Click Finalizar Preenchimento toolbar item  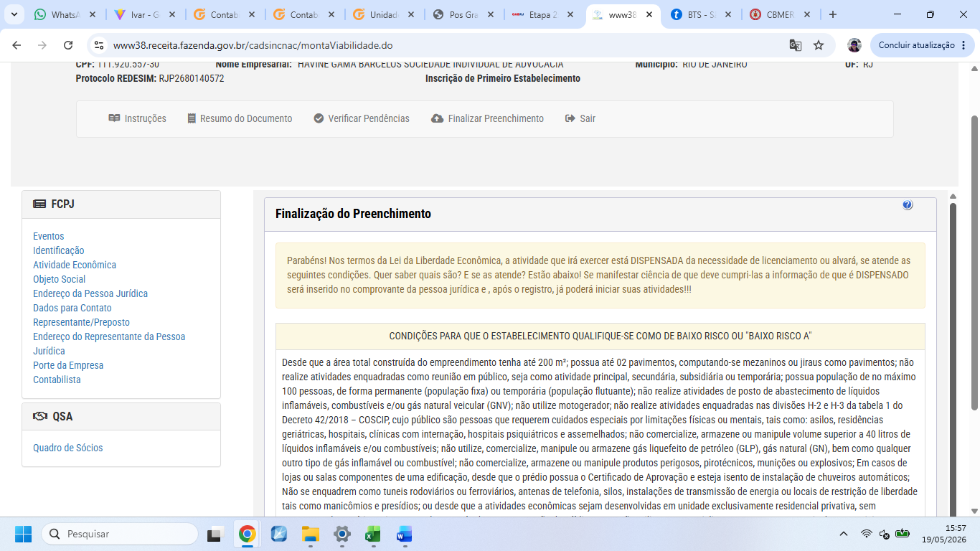click(x=487, y=118)
